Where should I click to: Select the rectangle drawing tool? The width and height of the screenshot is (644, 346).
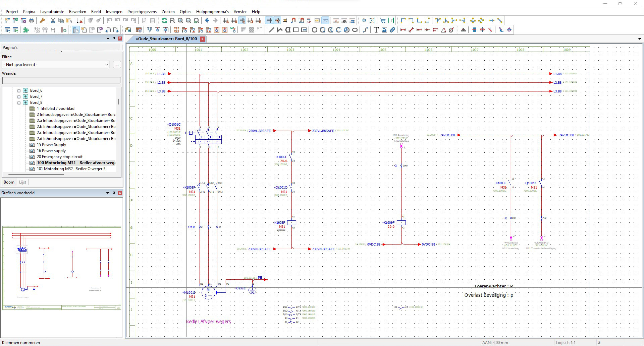[296, 30]
